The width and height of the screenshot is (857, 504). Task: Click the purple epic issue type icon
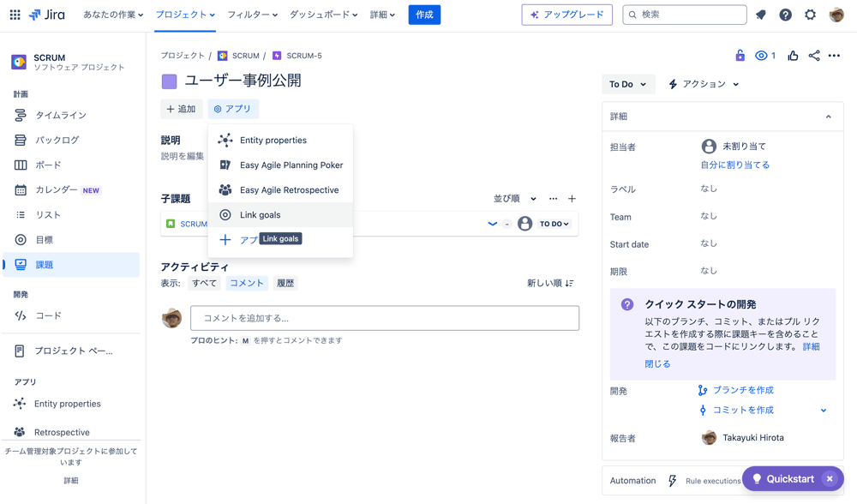170,81
